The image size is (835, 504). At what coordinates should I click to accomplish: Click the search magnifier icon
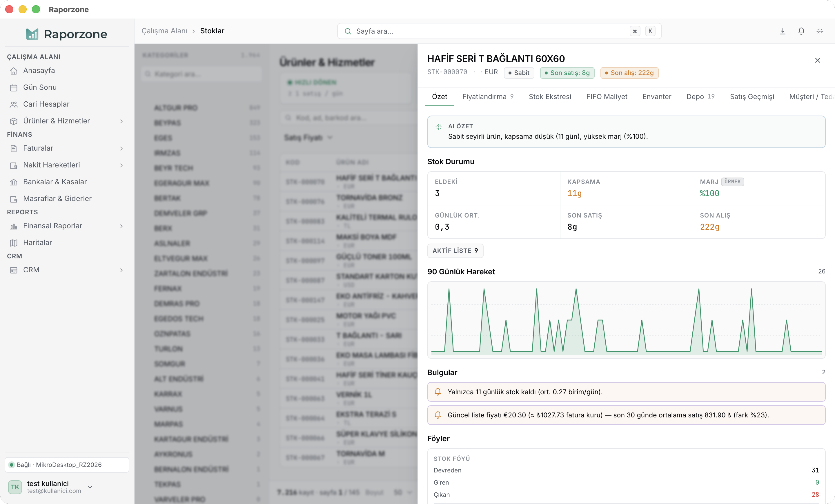[348, 31]
